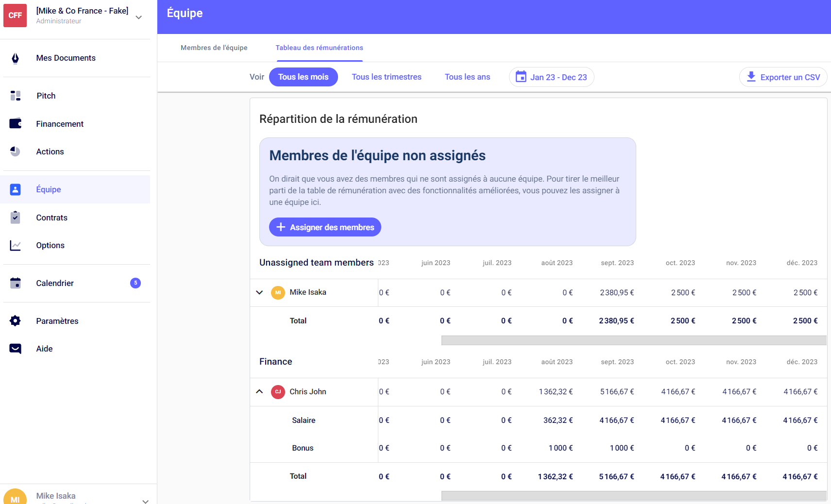
Task: Open Pitch via its sidebar icon
Action: coord(16,96)
